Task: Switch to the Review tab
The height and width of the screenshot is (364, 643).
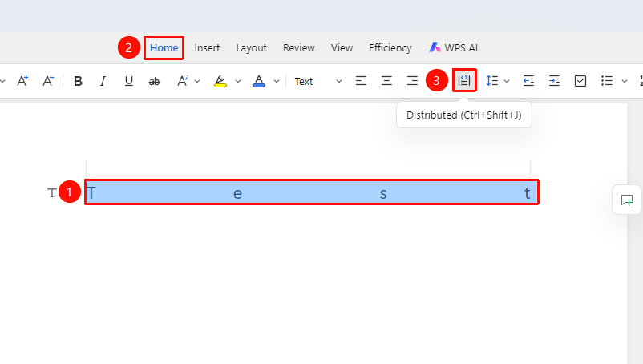Action: pos(299,48)
